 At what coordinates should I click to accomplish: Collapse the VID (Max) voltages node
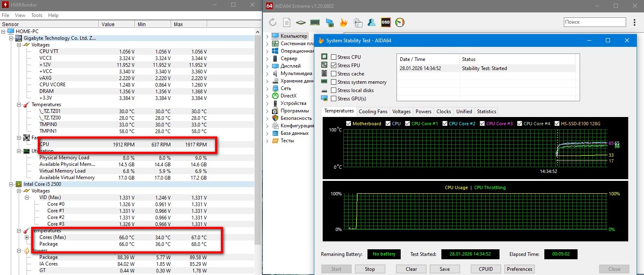[x=27, y=197]
